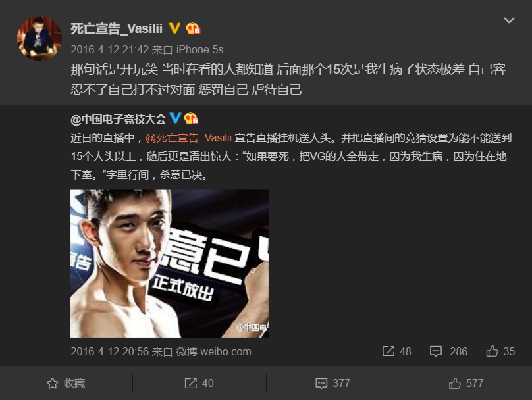
Task: Open comments via the 377 button
Action: click(x=333, y=384)
